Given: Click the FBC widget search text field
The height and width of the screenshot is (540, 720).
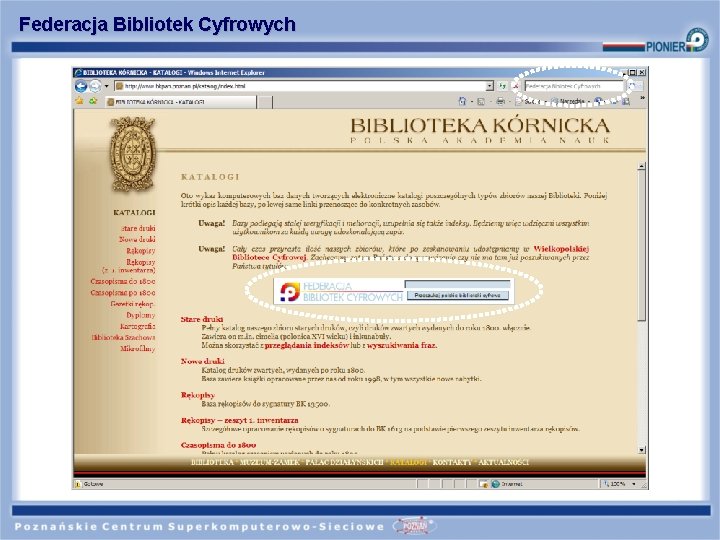Looking at the screenshot, I should [x=457, y=284].
